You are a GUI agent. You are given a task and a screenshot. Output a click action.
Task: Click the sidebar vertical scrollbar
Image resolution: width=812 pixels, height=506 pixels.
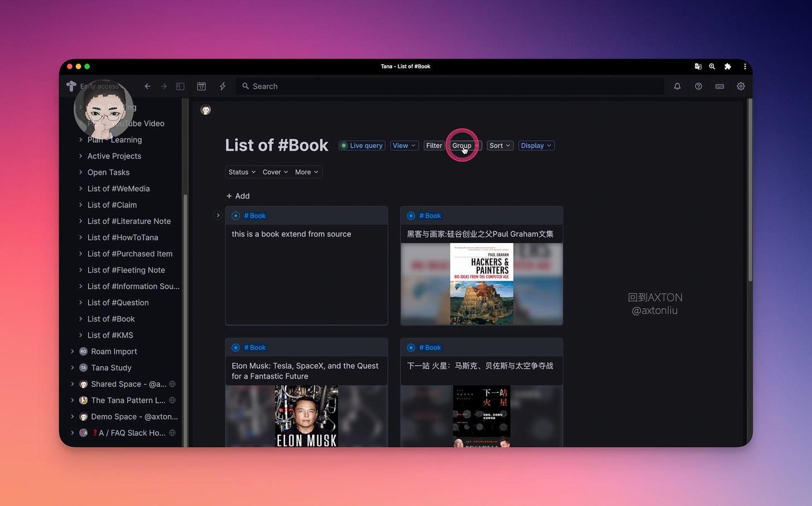coord(185,321)
